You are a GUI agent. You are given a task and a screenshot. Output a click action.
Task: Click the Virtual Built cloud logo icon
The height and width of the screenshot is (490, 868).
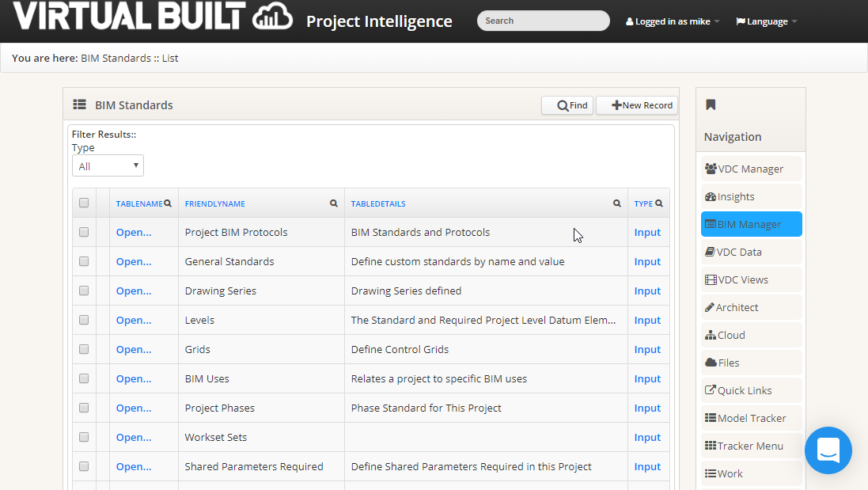272,16
